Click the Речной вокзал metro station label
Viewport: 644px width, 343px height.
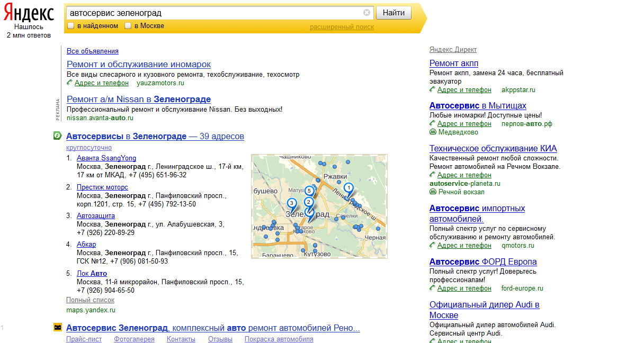(461, 192)
